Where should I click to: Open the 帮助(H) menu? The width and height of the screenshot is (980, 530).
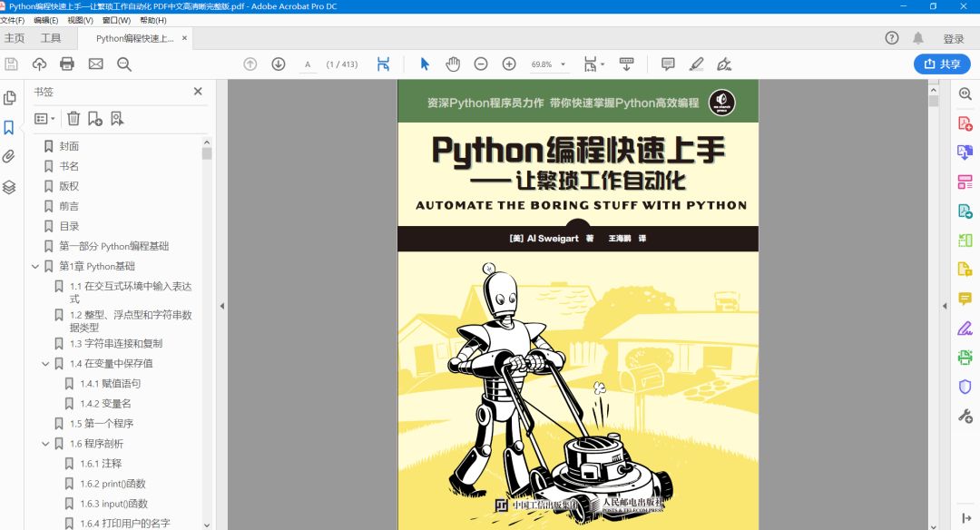(x=153, y=20)
